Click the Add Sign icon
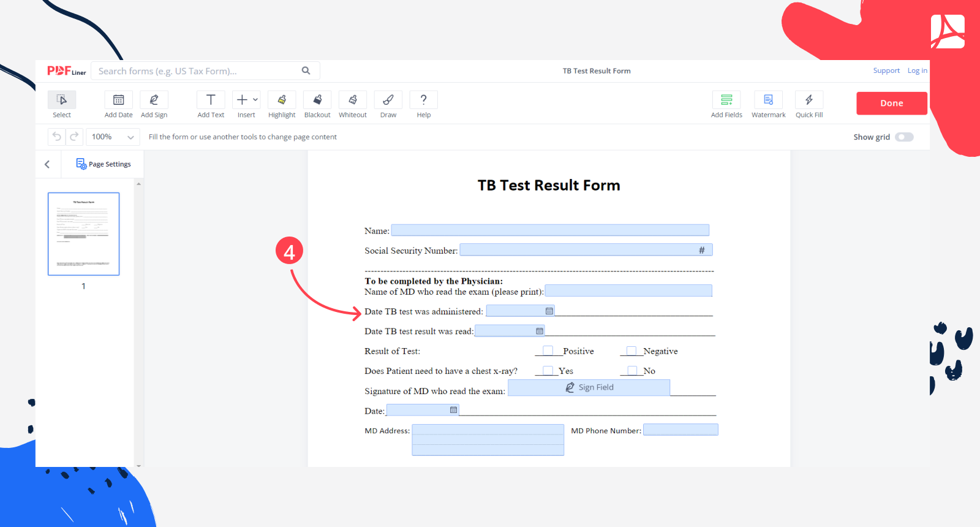The width and height of the screenshot is (980, 527). [154, 100]
